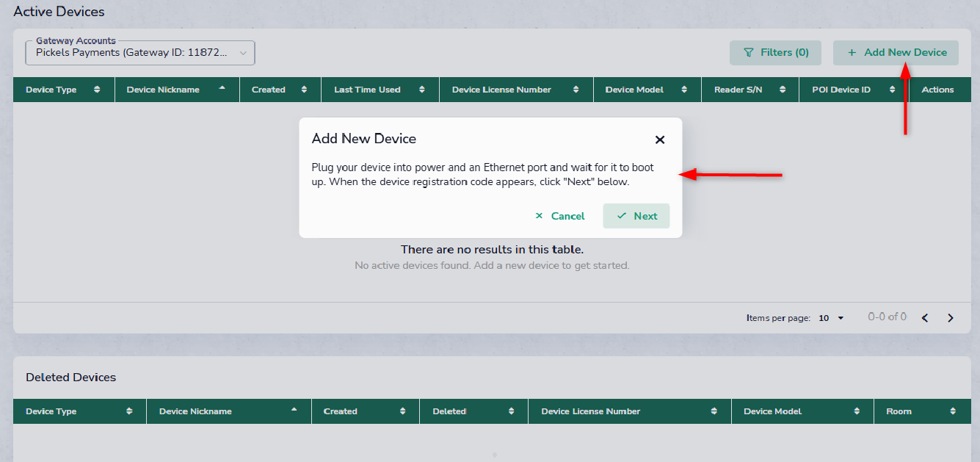The width and height of the screenshot is (980, 462).
Task: Go to previous page of results
Action: click(925, 318)
